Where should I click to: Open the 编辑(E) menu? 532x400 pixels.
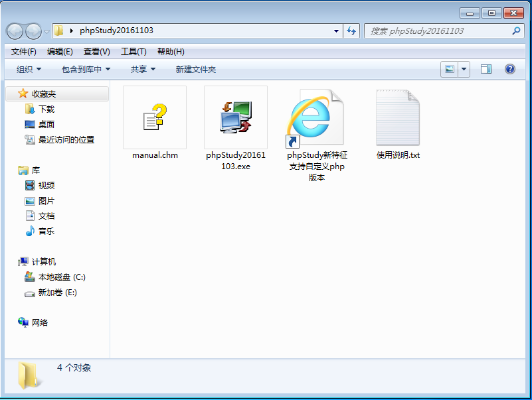tap(60, 52)
